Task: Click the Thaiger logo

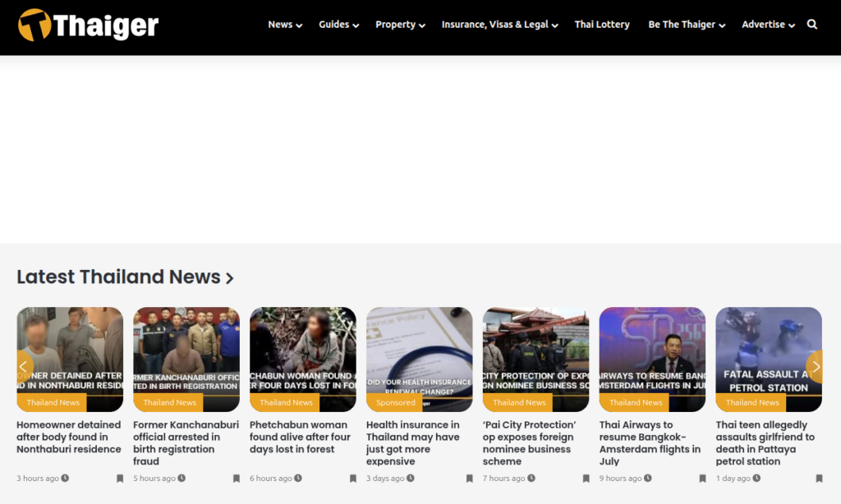Action: [x=88, y=25]
